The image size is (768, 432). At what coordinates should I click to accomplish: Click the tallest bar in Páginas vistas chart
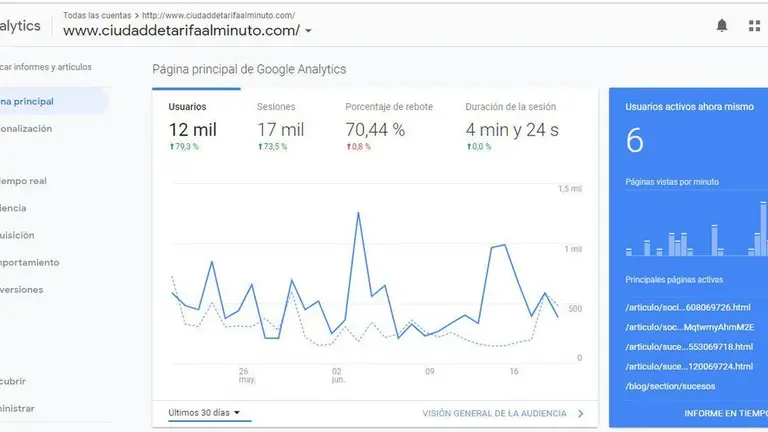tap(763, 229)
